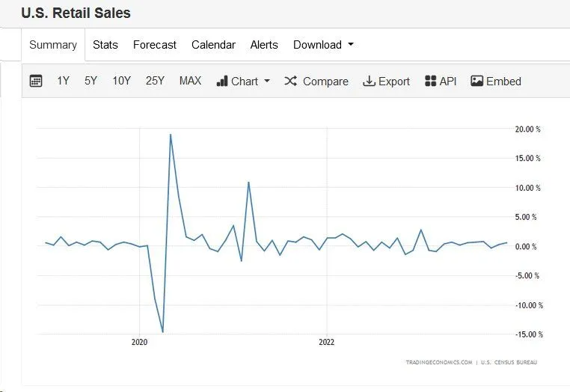Expand the Chart type dropdown arrow
The image size is (570, 392).
point(267,82)
